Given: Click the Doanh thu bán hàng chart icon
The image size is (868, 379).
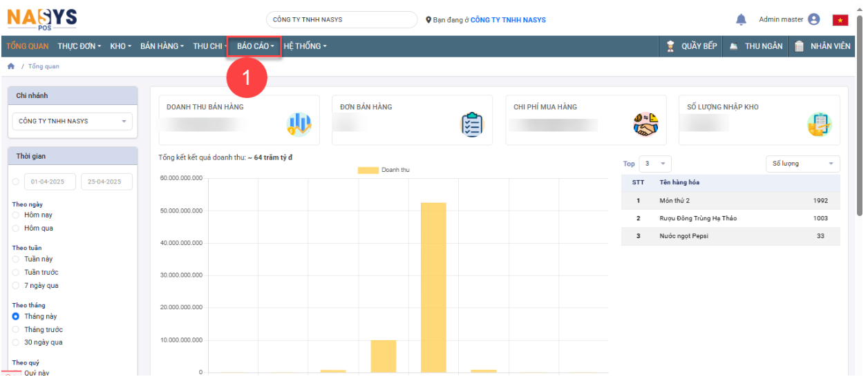Looking at the screenshot, I should coord(299,124).
